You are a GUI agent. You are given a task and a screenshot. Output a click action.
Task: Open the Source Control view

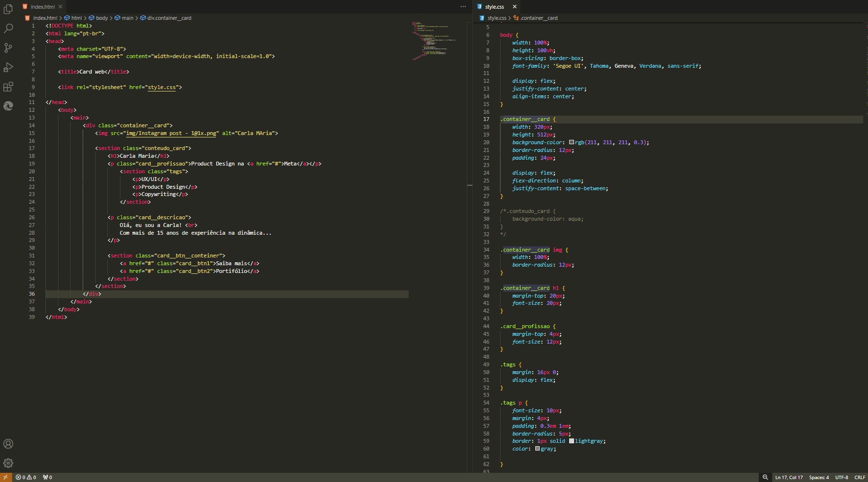[8, 48]
